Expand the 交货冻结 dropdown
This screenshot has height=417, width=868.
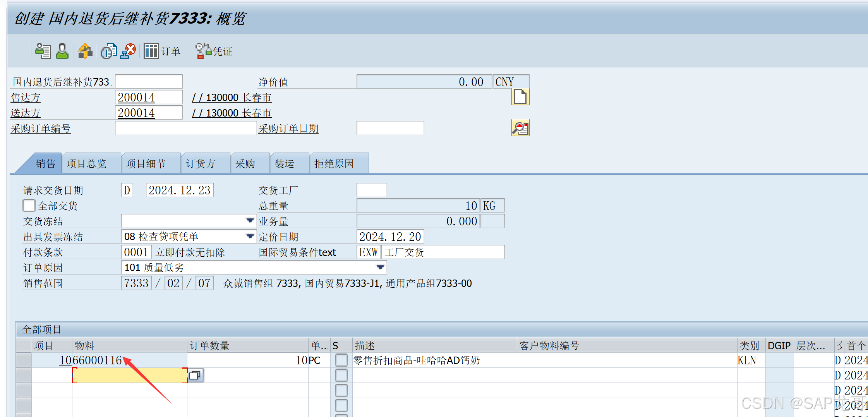250,221
